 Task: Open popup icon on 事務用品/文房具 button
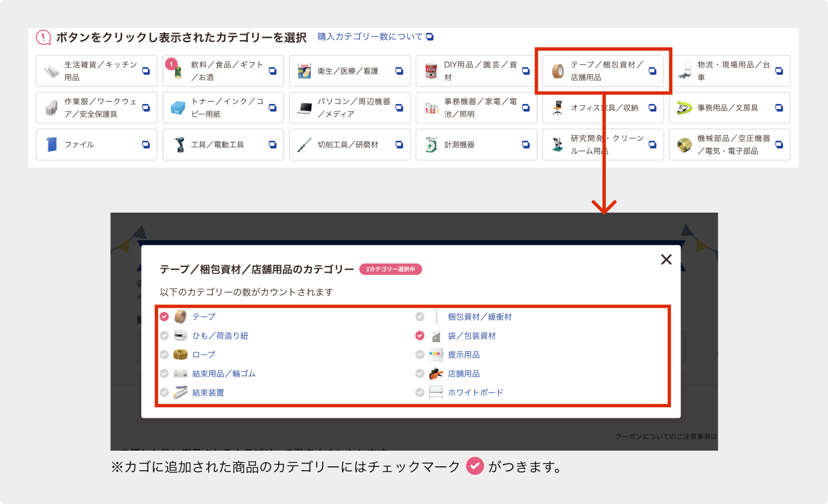click(778, 108)
